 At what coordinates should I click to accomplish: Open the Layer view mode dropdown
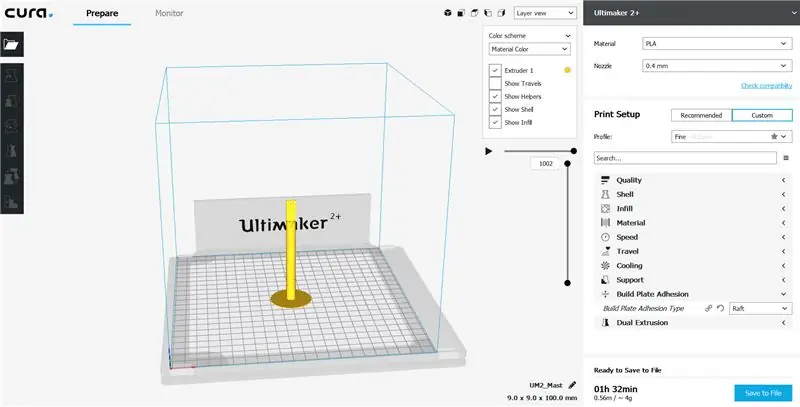(545, 13)
